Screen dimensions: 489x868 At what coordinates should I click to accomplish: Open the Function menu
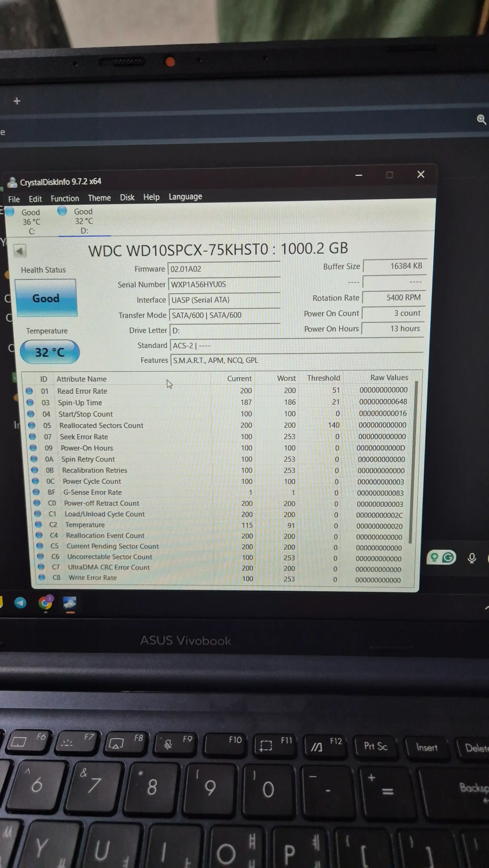[65, 199]
